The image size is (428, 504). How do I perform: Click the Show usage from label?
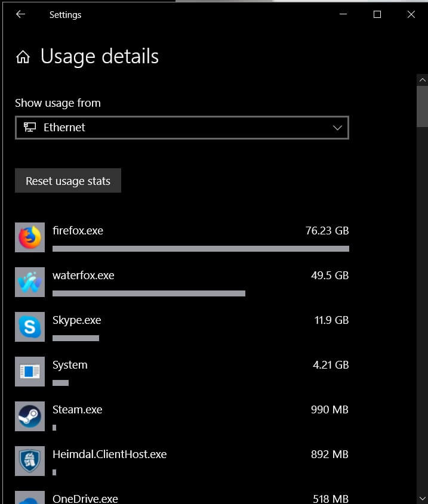[x=57, y=103]
